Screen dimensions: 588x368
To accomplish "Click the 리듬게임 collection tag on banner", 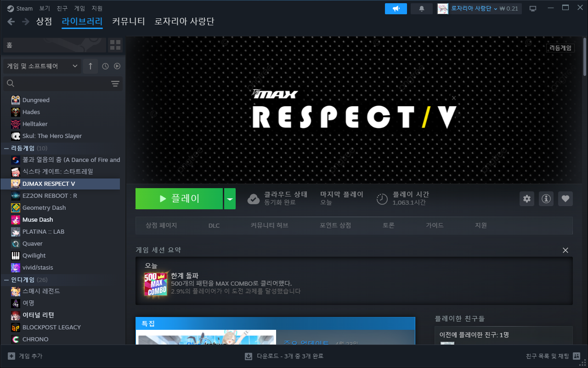I will tap(560, 48).
